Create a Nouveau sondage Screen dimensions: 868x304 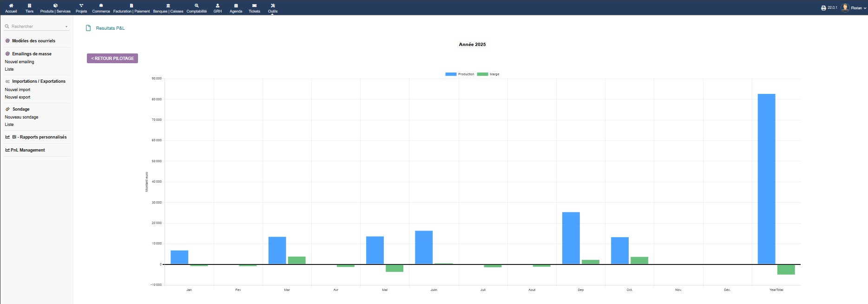click(x=21, y=117)
